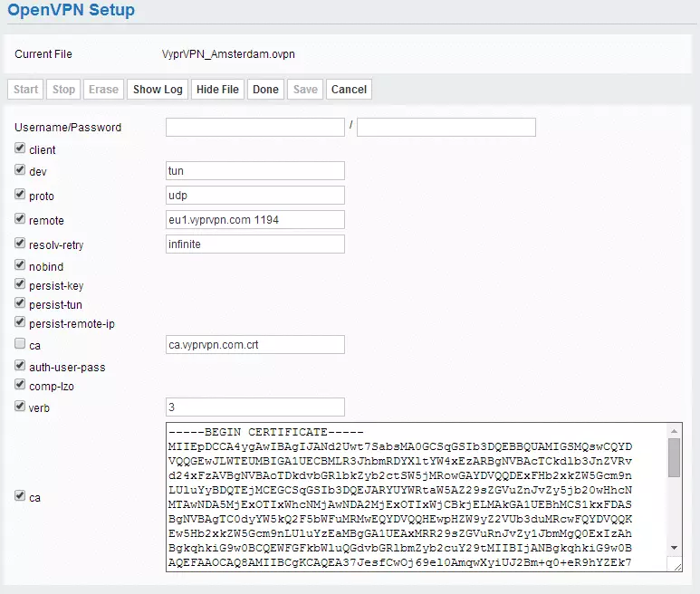The height and width of the screenshot is (594, 700).
Task: Toggle the comp-lzo checkbox
Action: (x=20, y=385)
